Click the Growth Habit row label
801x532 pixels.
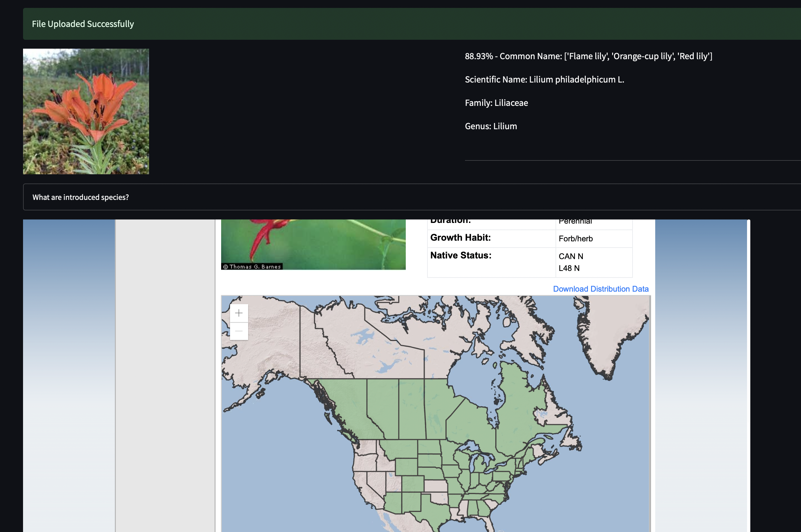click(x=460, y=238)
